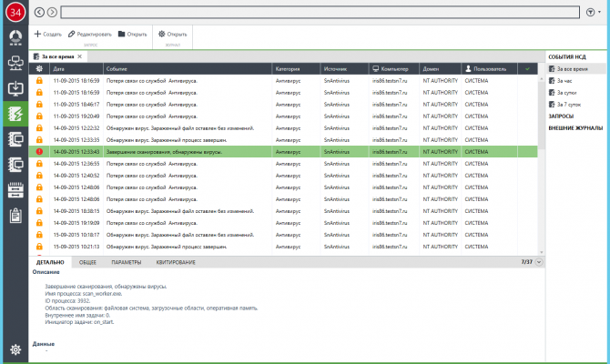Open the filter dropdown in top right
The image size is (610, 364).
[x=594, y=13]
